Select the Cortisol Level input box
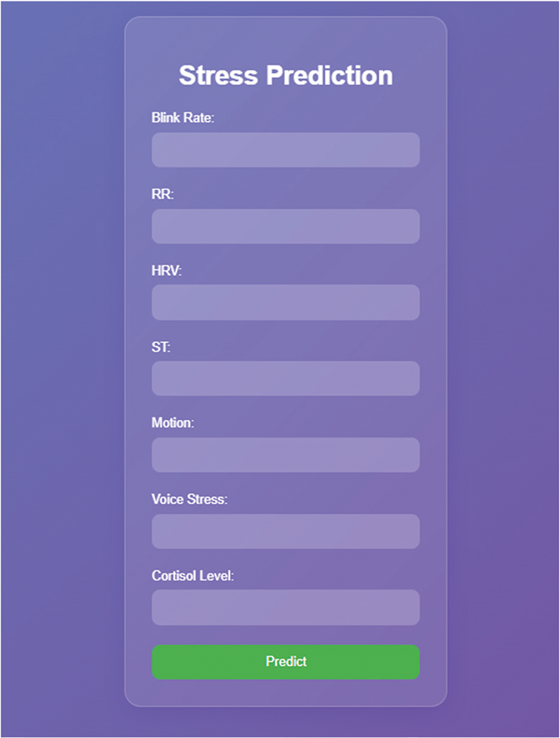 pyautogui.click(x=285, y=607)
